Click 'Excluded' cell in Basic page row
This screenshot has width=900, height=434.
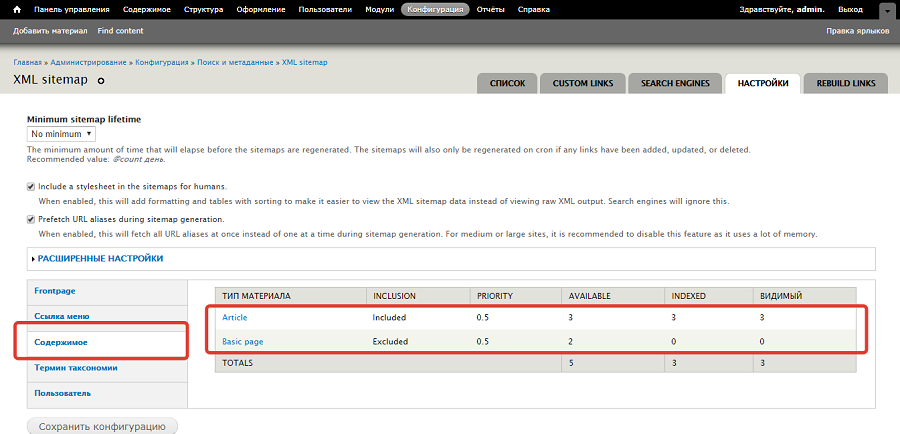click(390, 342)
